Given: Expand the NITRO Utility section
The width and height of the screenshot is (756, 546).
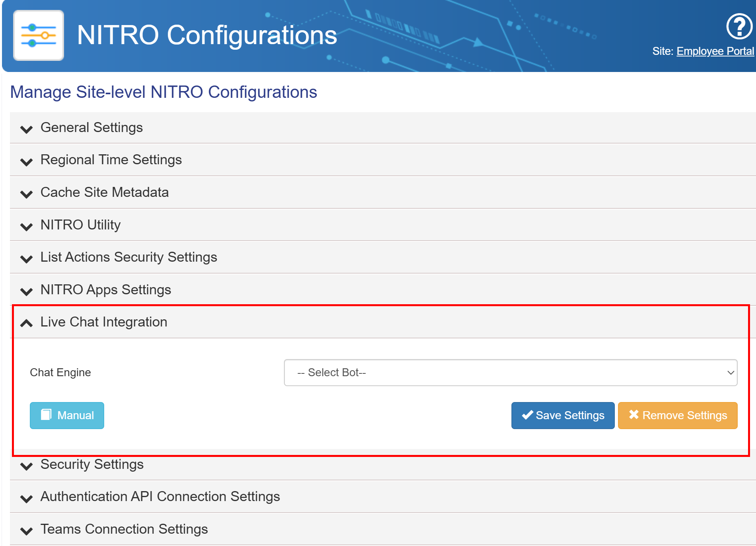Looking at the screenshot, I should tap(80, 225).
